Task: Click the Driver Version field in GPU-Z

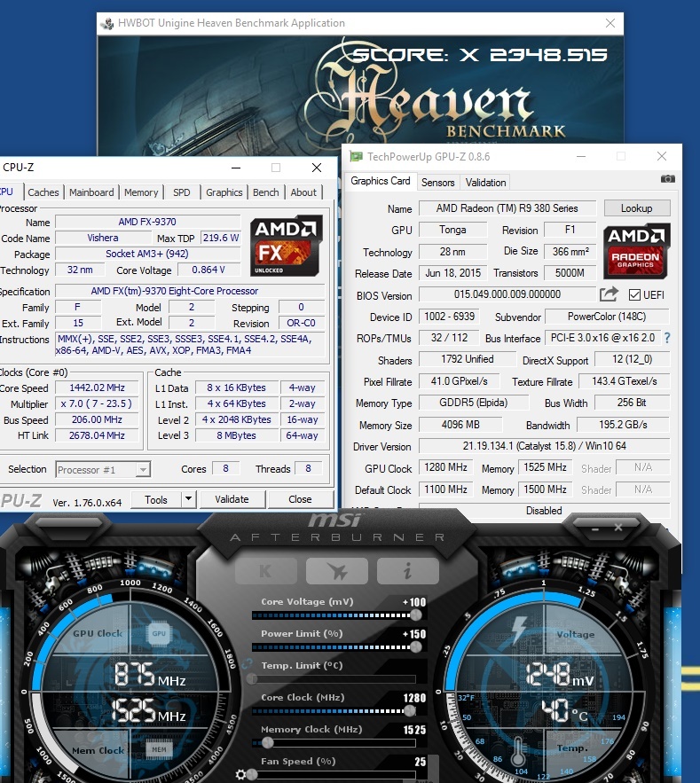Action: point(544,446)
